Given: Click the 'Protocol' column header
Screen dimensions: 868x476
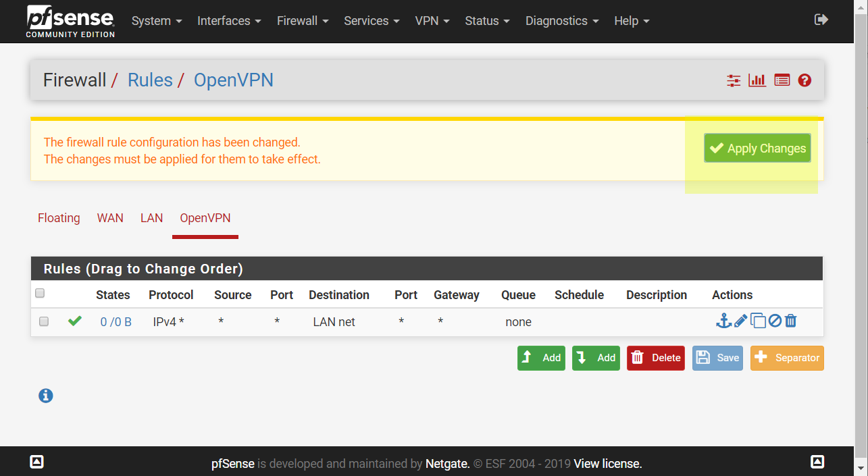Looking at the screenshot, I should 172,295.
